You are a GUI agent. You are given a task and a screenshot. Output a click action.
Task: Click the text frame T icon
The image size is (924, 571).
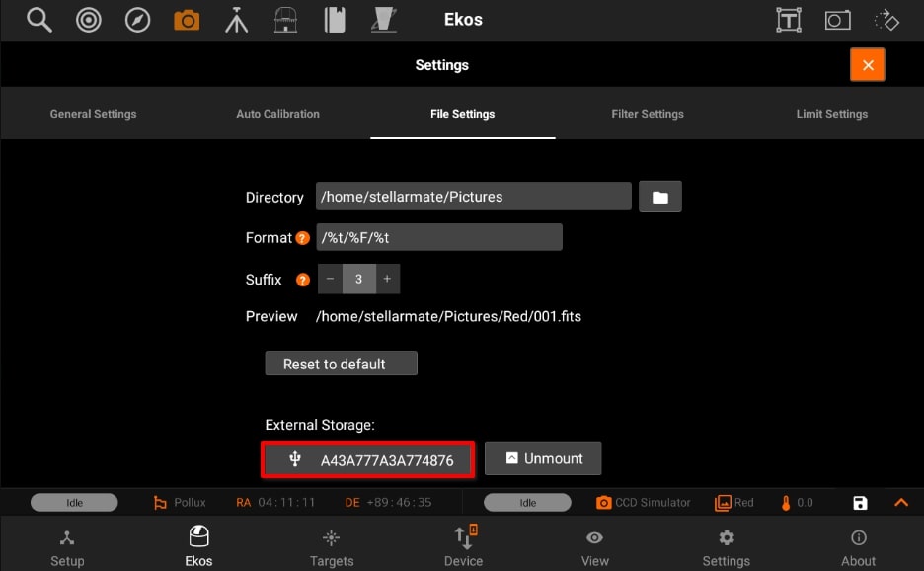pos(789,21)
